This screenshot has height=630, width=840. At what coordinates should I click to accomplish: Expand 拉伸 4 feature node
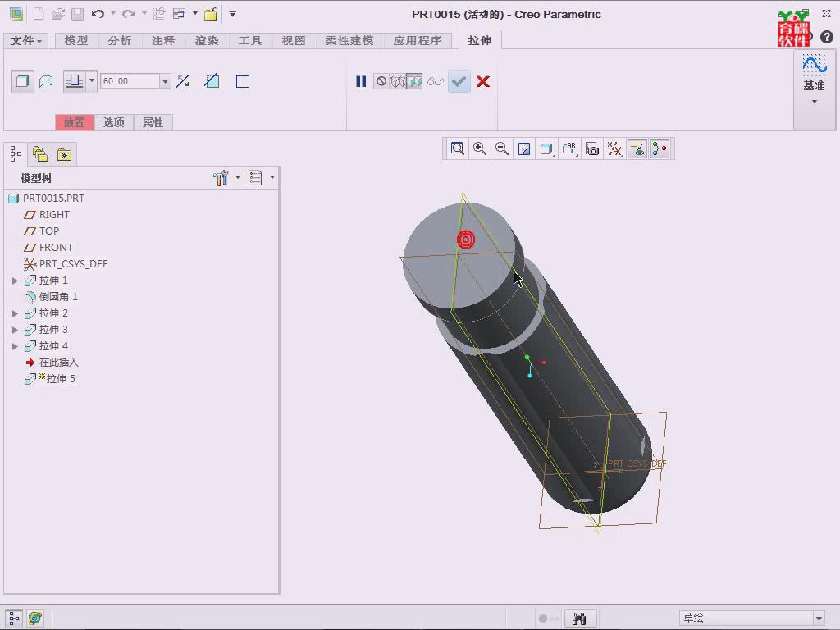(15, 347)
